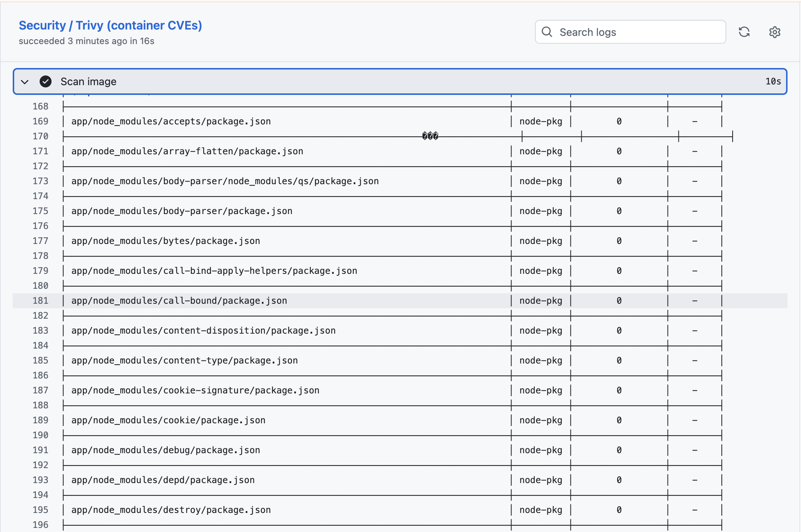This screenshot has height=532, width=801.
Task: Click the dash value in call-bound row
Action: [695, 301]
